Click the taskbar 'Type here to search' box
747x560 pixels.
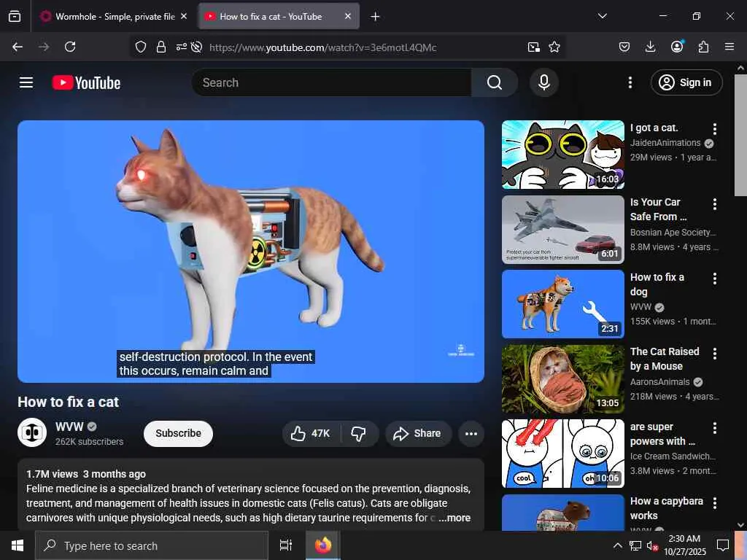coord(152,545)
